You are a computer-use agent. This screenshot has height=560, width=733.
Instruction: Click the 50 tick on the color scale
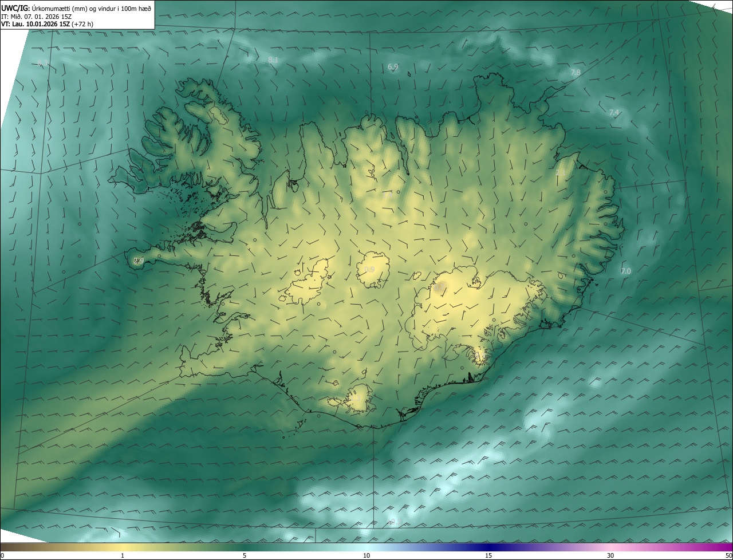tap(728, 555)
